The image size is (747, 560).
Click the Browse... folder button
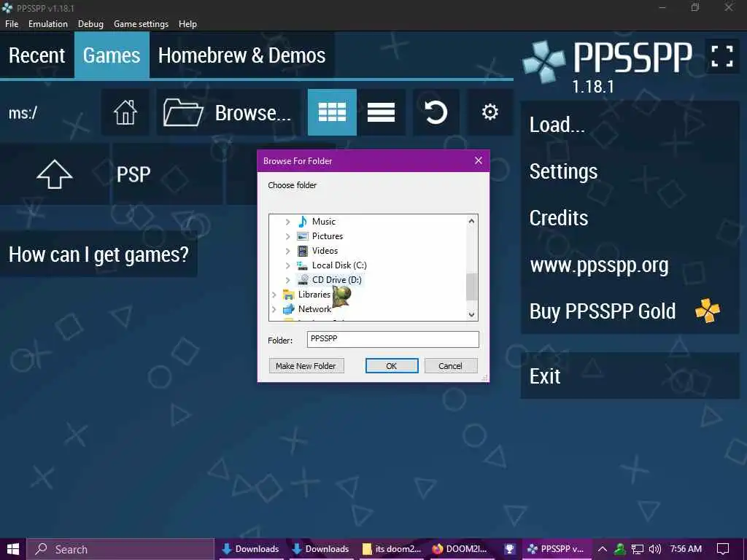coord(228,112)
